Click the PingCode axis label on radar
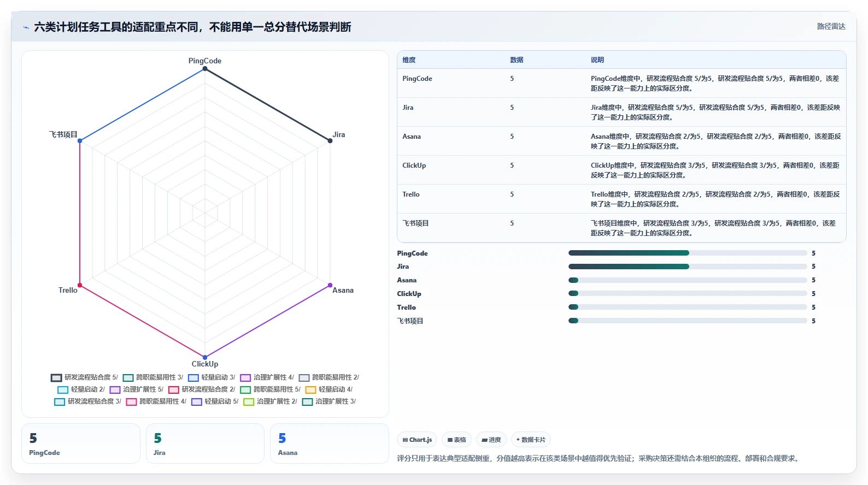 click(205, 61)
